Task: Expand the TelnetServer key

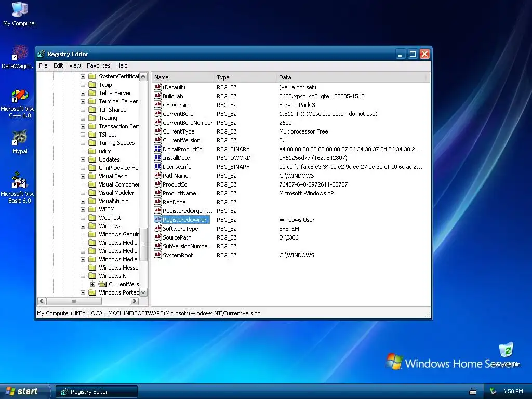Action: [83, 93]
